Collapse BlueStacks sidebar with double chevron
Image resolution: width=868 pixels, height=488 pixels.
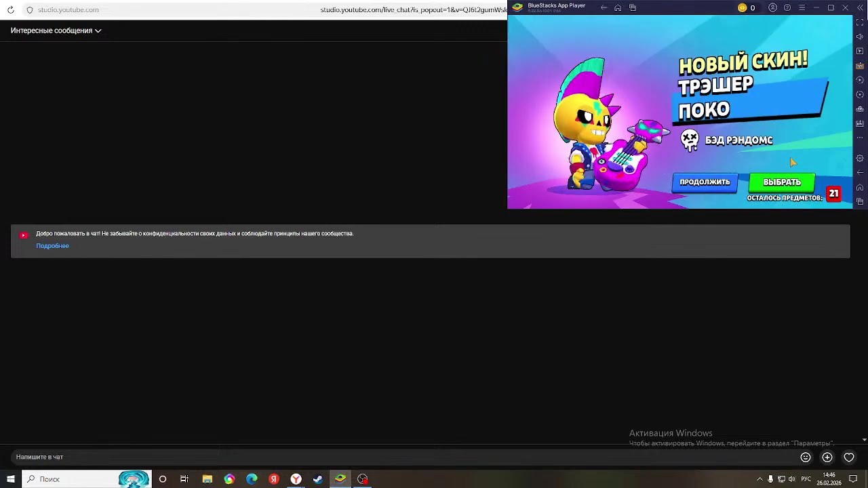click(860, 7)
